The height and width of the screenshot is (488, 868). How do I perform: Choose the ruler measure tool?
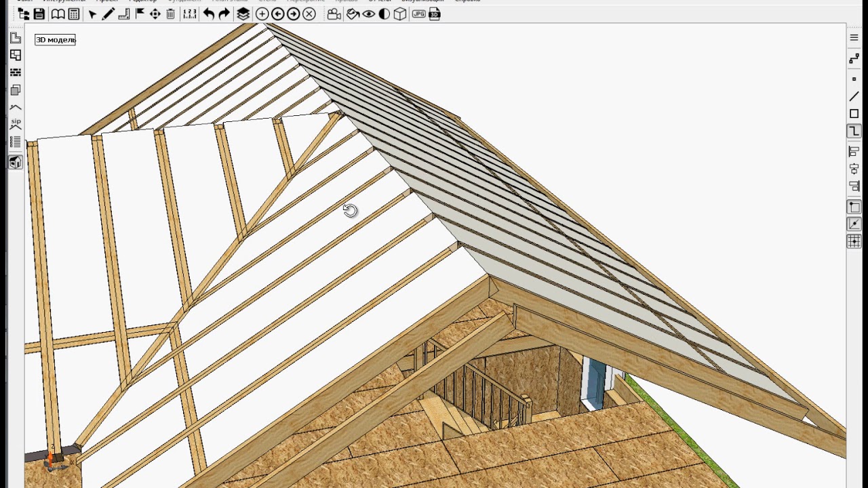tap(123, 14)
